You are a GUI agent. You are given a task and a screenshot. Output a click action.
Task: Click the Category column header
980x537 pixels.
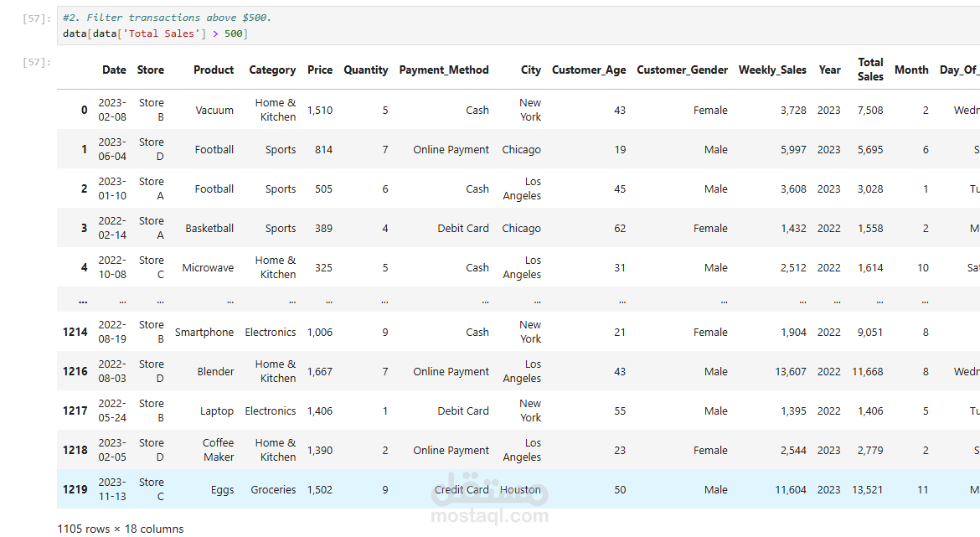272,70
